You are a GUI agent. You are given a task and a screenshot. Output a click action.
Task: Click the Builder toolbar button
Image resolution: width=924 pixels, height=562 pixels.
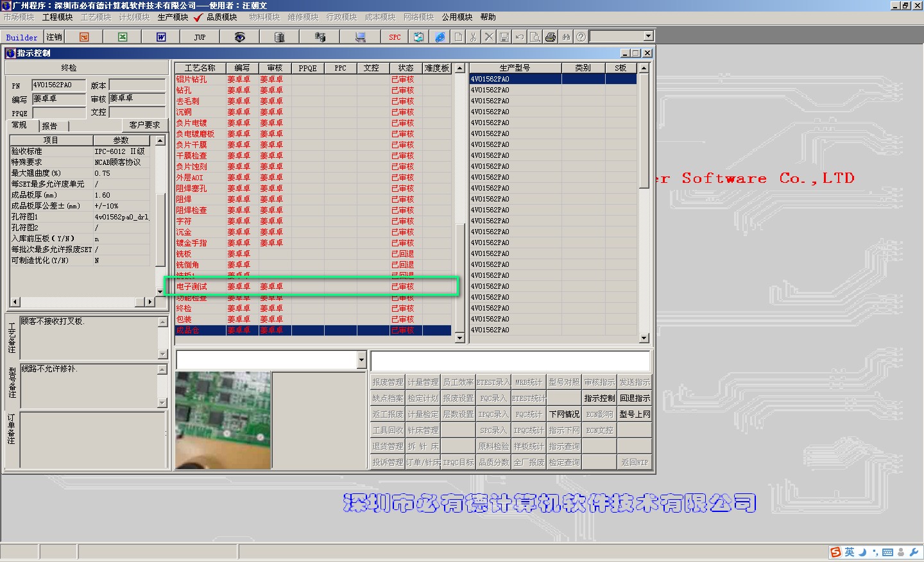coord(22,37)
